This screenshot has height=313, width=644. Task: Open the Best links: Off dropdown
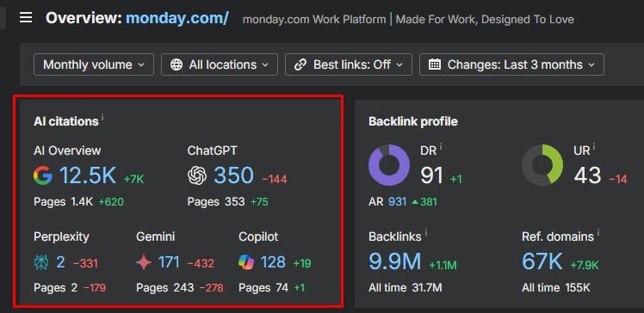click(x=349, y=64)
